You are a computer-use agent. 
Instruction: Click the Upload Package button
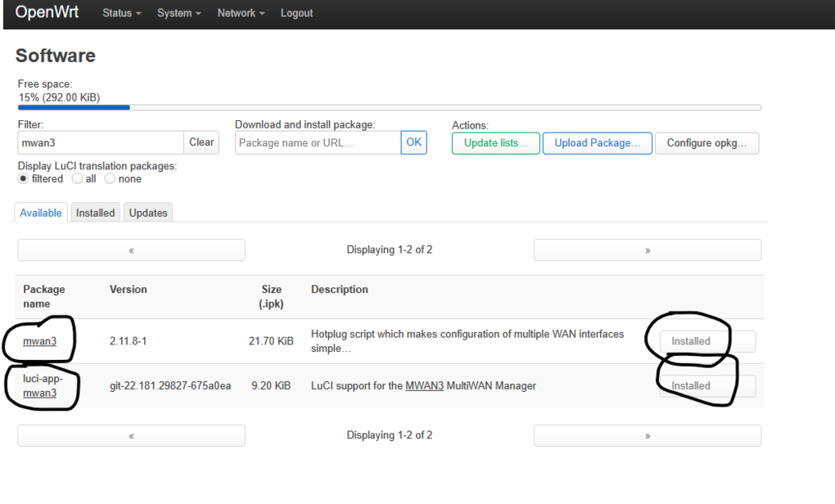597,142
